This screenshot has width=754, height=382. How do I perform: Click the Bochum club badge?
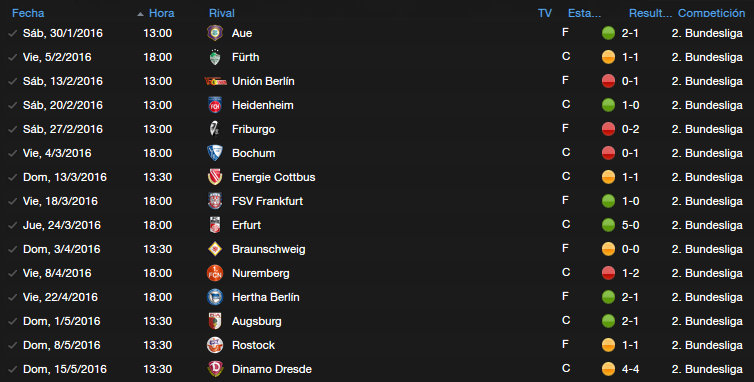215,153
